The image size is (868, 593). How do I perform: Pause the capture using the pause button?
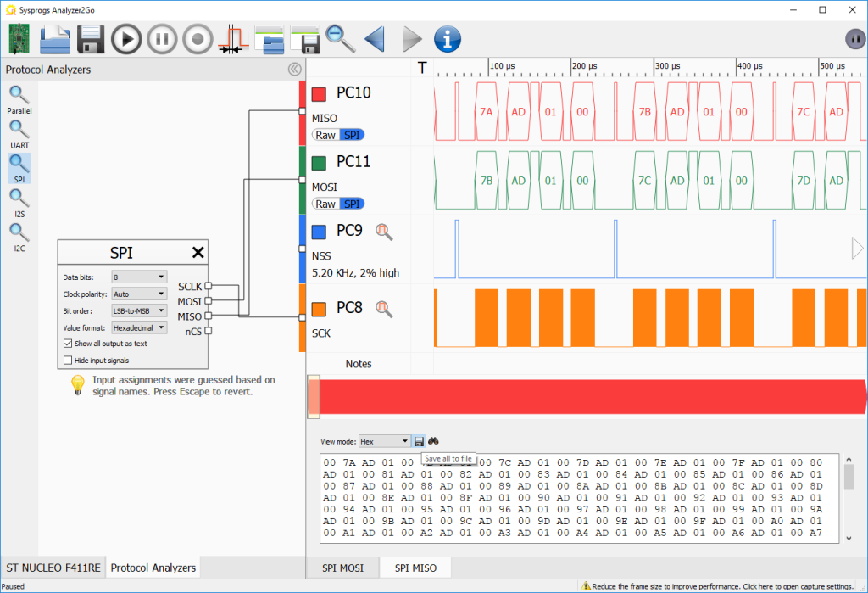[x=161, y=39]
